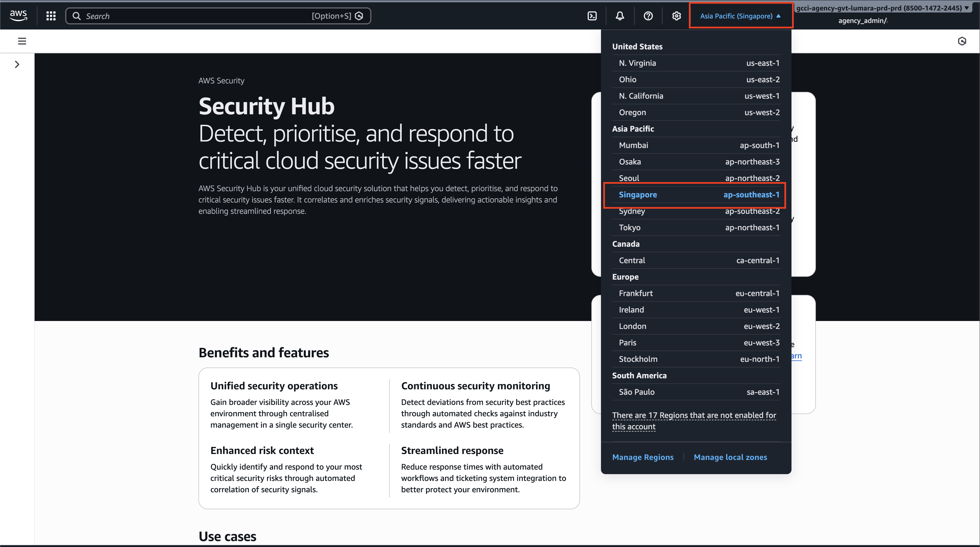This screenshot has height=547, width=980.
Task: Select Oregon us-west-2 region
Action: pyautogui.click(x=696, y=112)
